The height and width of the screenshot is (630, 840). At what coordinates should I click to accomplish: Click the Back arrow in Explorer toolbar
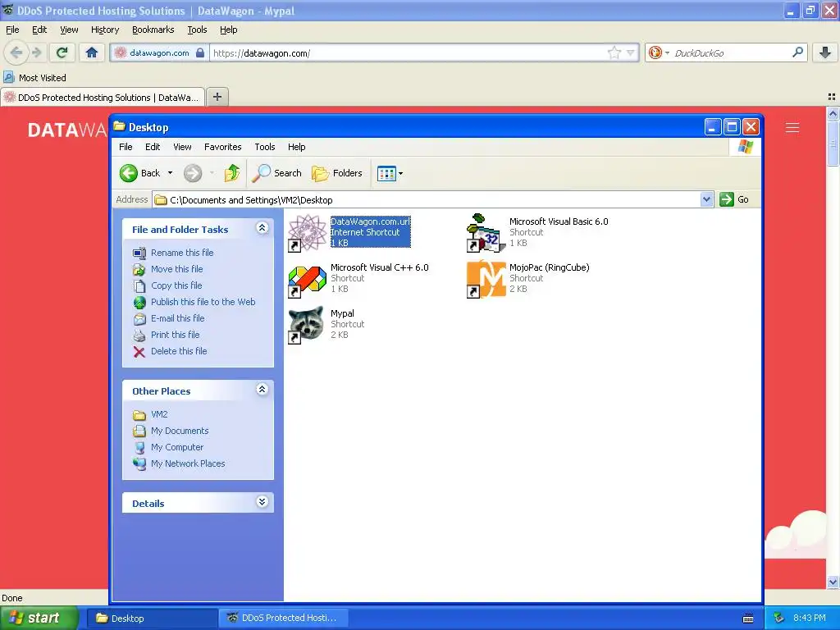coord(129,173)
